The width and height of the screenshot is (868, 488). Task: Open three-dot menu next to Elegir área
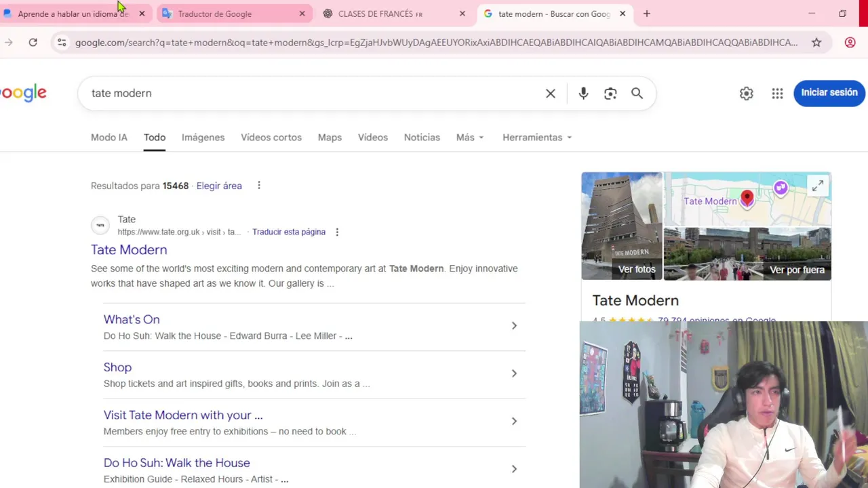(x=258, y=186)
